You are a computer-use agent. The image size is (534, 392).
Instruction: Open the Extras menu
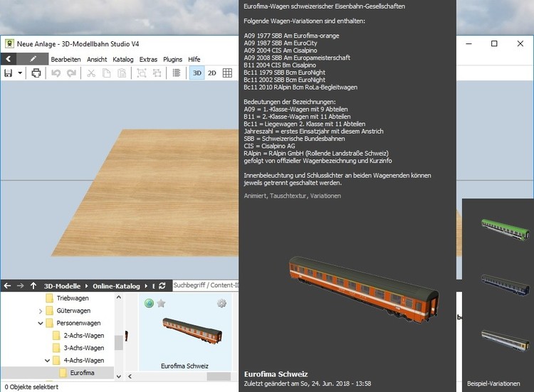point(148,59)
